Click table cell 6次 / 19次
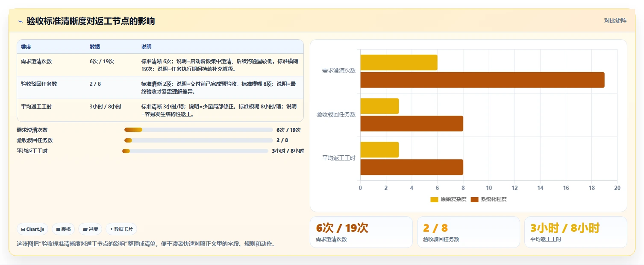Screen dimensions: 644x265 pyautogui.click(x=102, y=61)
